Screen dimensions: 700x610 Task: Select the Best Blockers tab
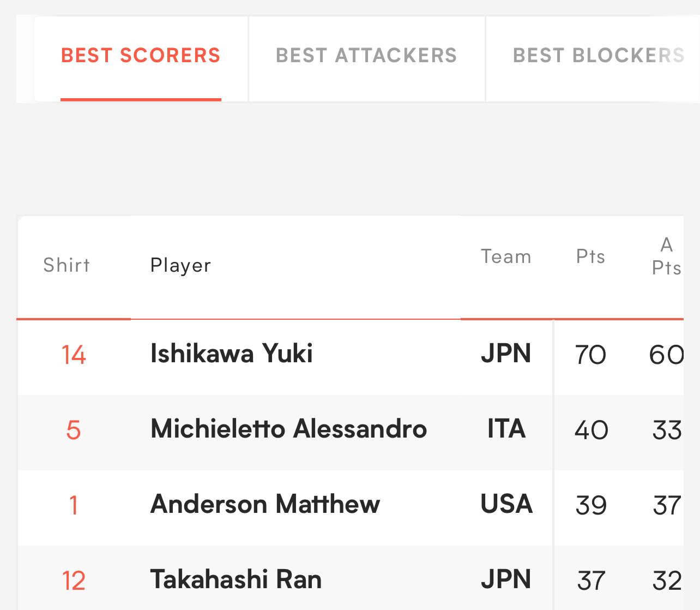click(x=598, y=56)
